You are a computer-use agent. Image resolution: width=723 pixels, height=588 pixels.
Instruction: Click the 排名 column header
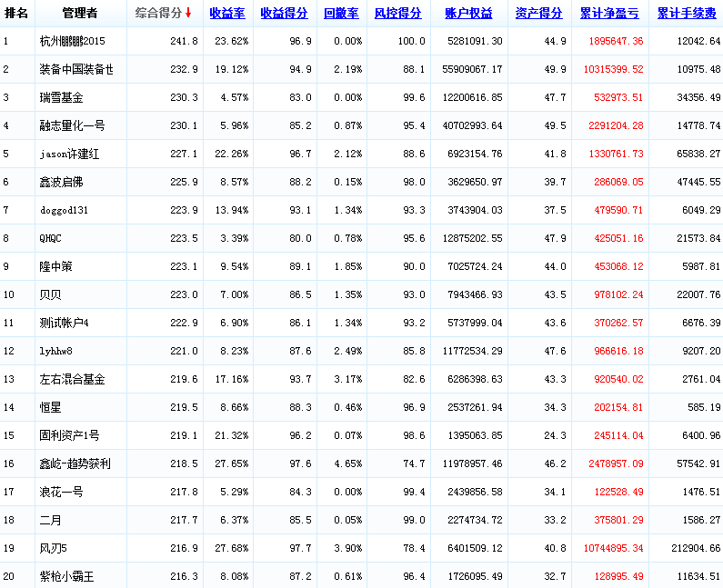tap(16, 14)
